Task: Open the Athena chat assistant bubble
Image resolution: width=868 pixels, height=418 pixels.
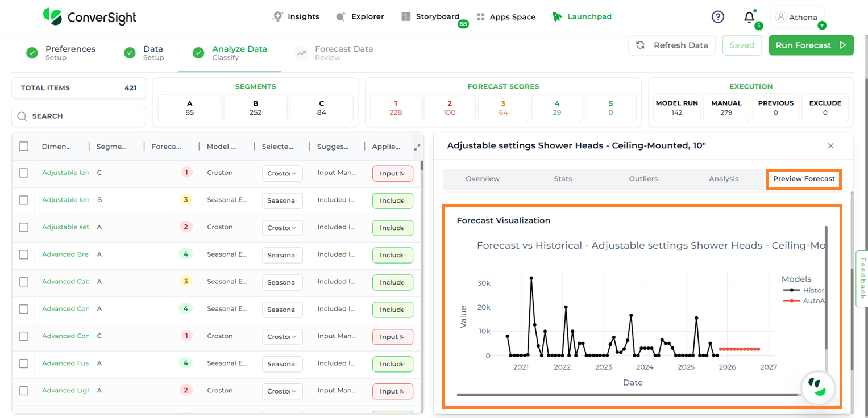Action: point(818,387)
